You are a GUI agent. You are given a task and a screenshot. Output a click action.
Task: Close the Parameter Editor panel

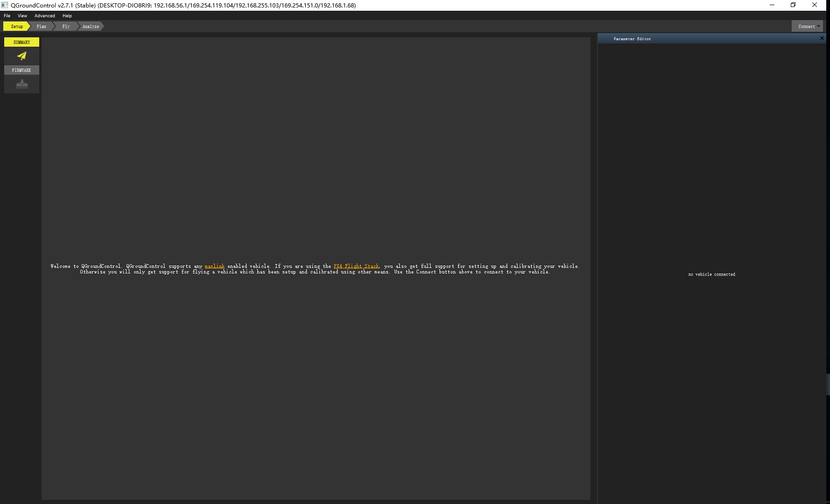coord(822,38)
